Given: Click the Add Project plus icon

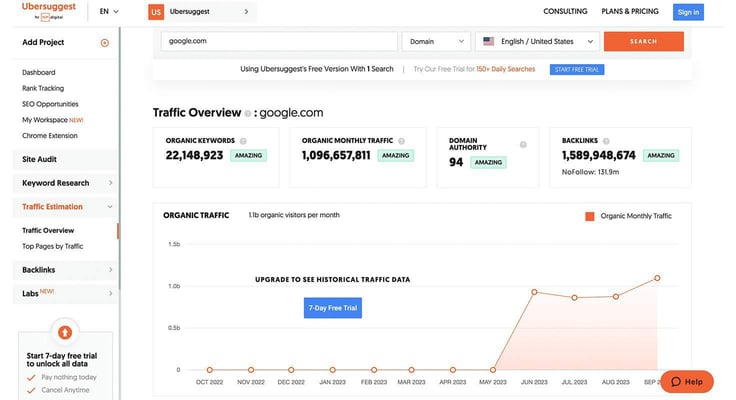Looking at the screenshot, I should point(105,43).
